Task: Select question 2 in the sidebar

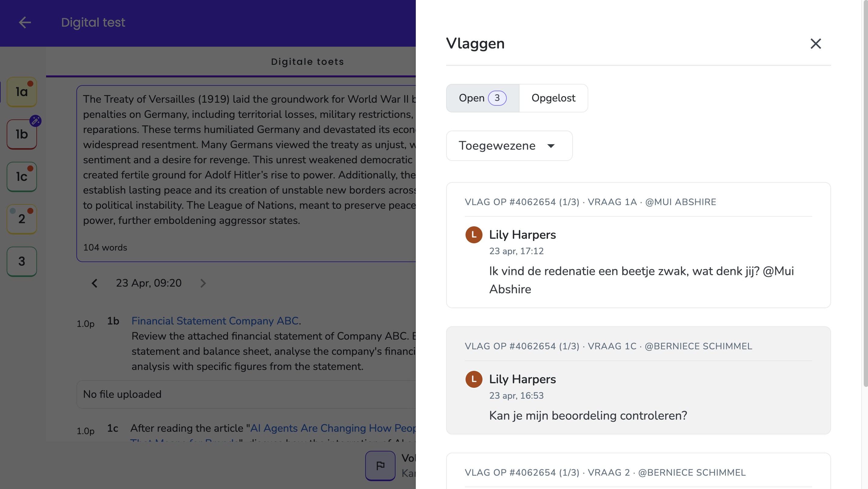Action: (x=22, y=219)
